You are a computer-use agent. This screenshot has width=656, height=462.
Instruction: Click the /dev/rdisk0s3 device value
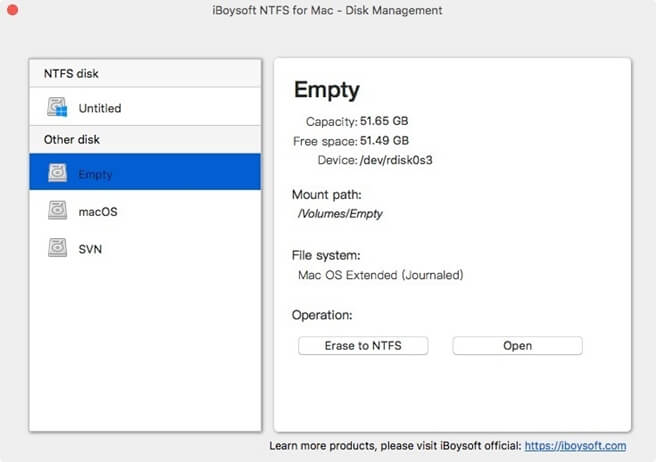pyautogui.click(x=396, y=160)
